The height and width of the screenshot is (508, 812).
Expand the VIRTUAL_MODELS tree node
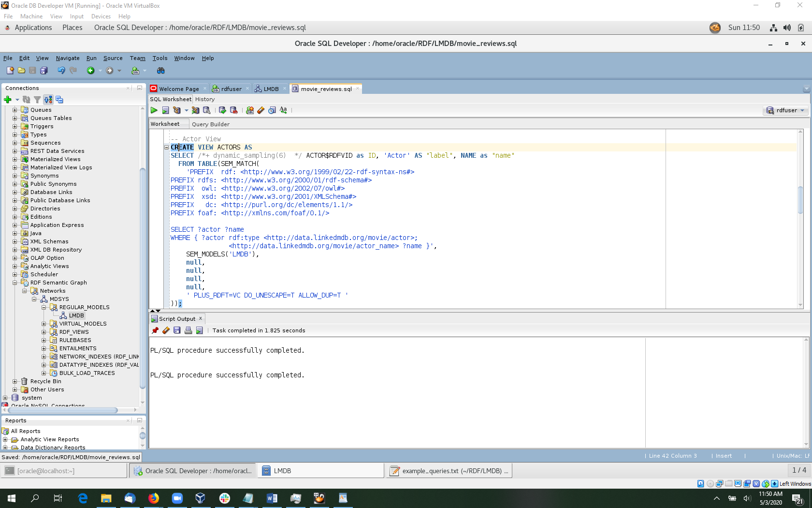click(x=43, y=324)
